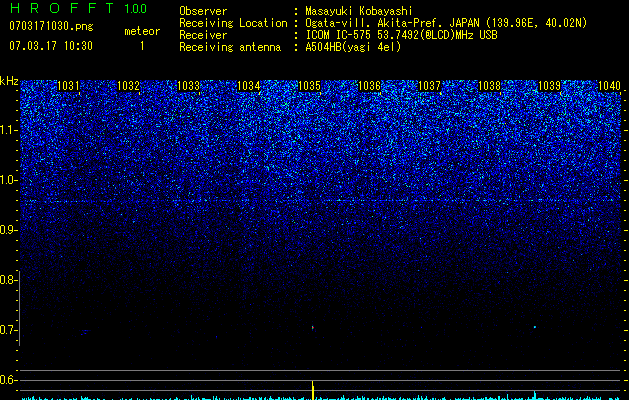This screenshot has height=400, width=629.
Task: Click the yellow signal spike at the bottom
Action: click(x=313, y=390)
